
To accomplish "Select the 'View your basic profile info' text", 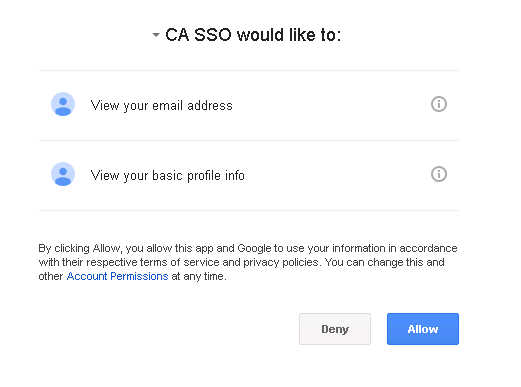I will (168, 176).
